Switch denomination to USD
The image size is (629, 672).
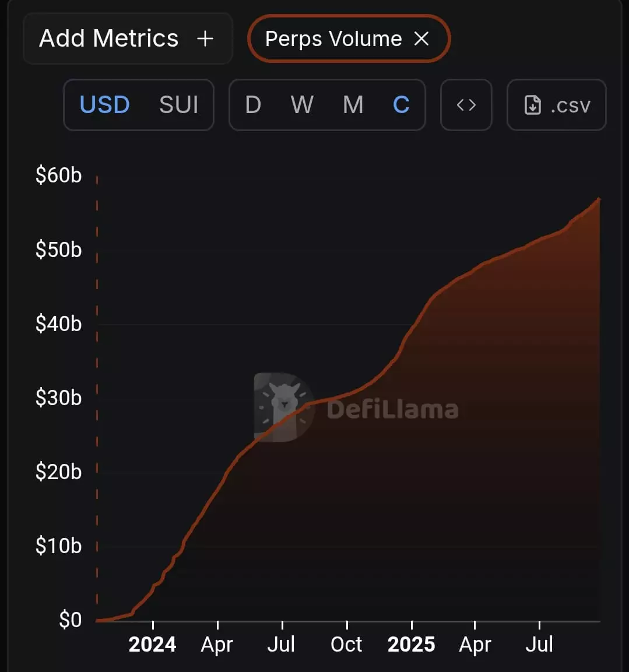coord(105,105)
